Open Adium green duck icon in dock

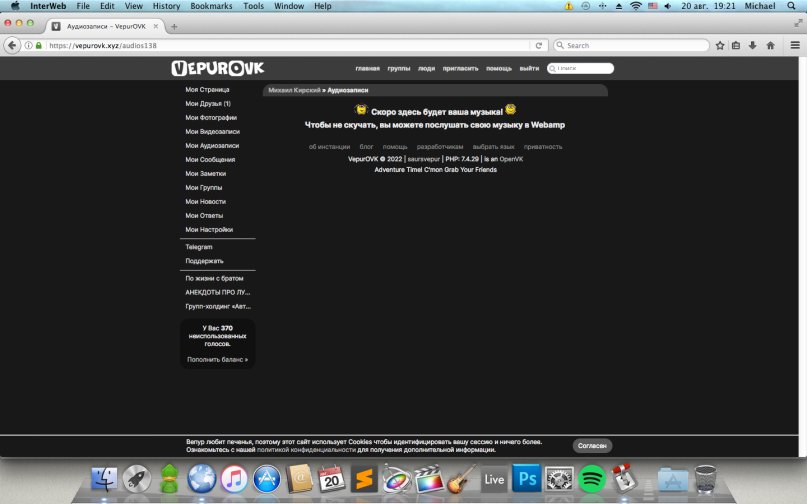tap(169, 479)
